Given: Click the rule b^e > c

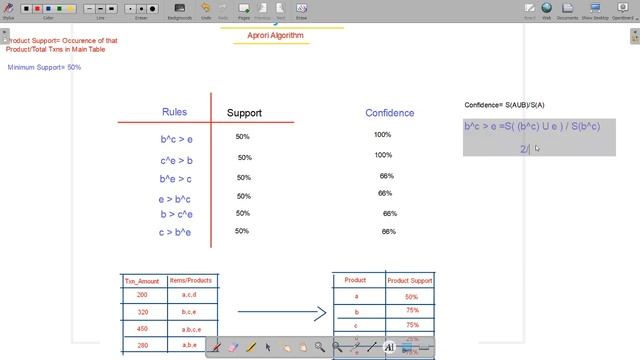Looking at the screenshot, I should point(176,179).
